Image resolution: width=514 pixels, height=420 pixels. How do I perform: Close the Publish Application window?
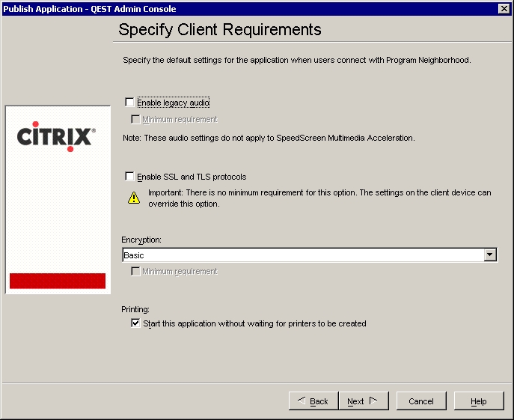pyautogui.click(x=504, y=8)
